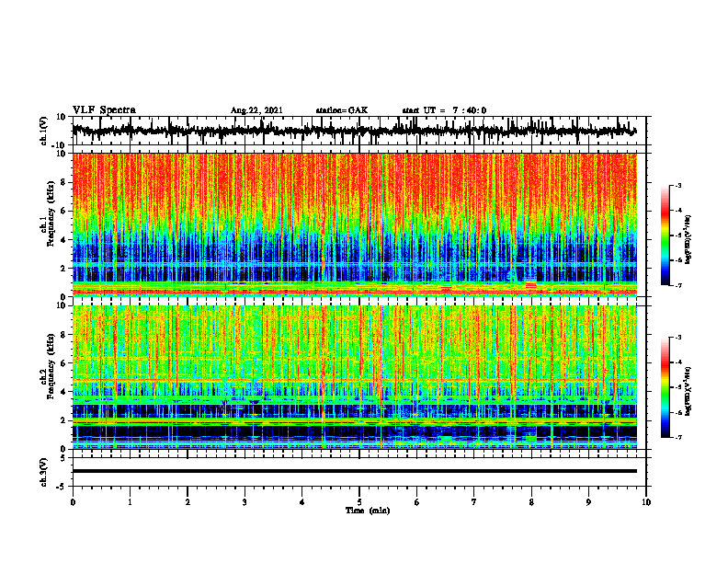
Task: Click time axis tick label '2'
Action: tap(188, 502)
